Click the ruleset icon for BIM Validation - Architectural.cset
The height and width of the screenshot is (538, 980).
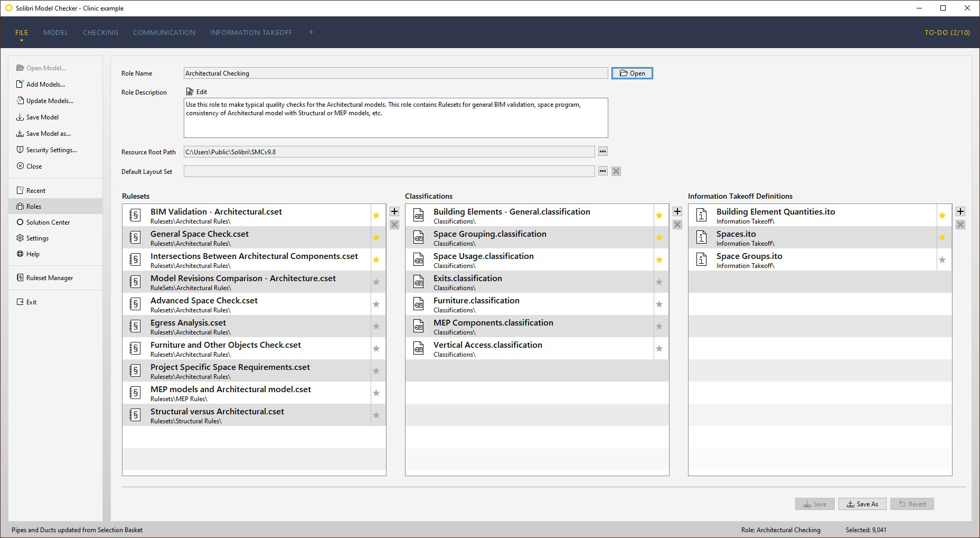pos(135,215)
